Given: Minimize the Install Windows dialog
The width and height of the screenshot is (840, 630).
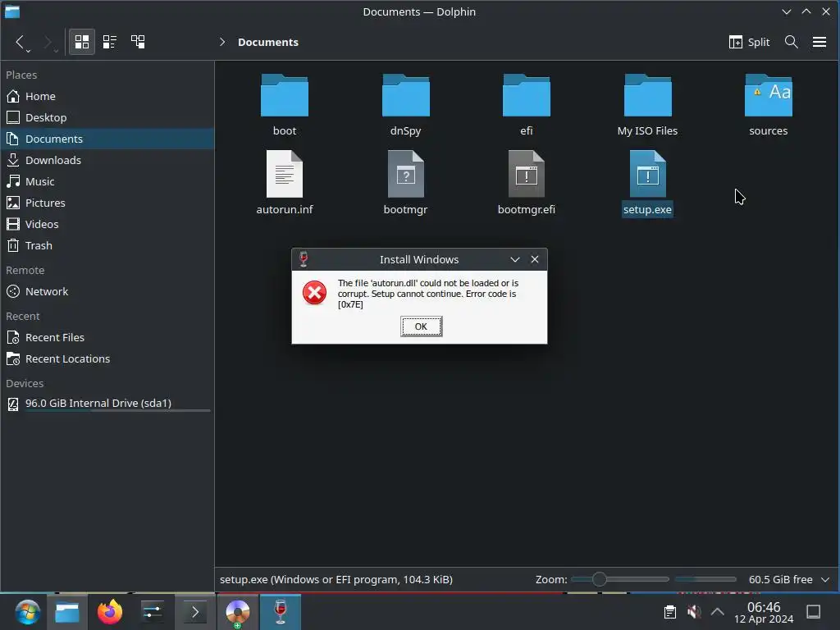Looking at the screenshot, I should [515, 259].
